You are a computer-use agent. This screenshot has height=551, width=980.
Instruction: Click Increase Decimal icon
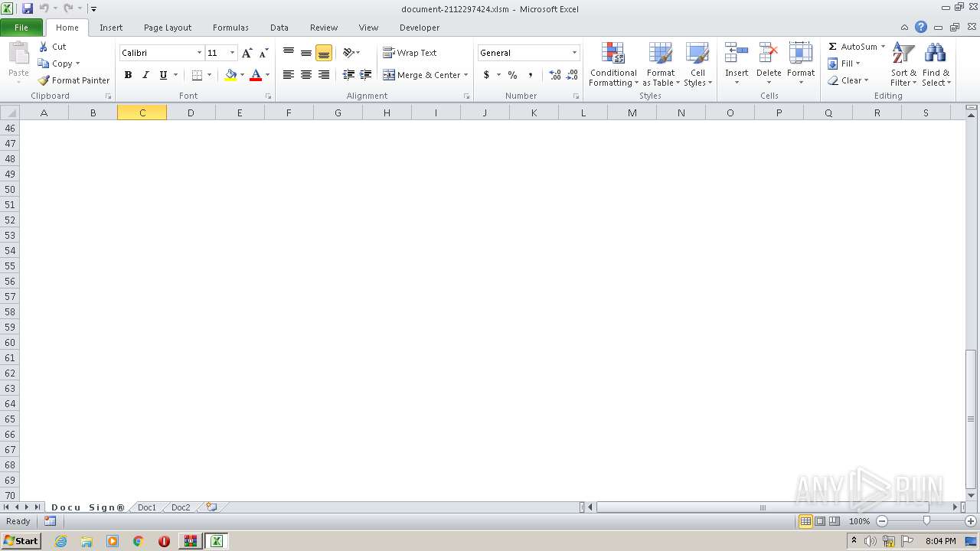point(555,75)
